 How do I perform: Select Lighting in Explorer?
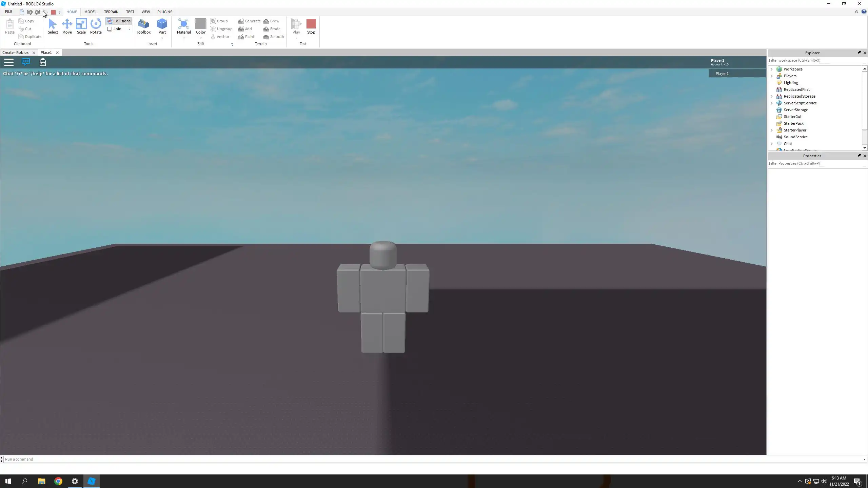791,83
